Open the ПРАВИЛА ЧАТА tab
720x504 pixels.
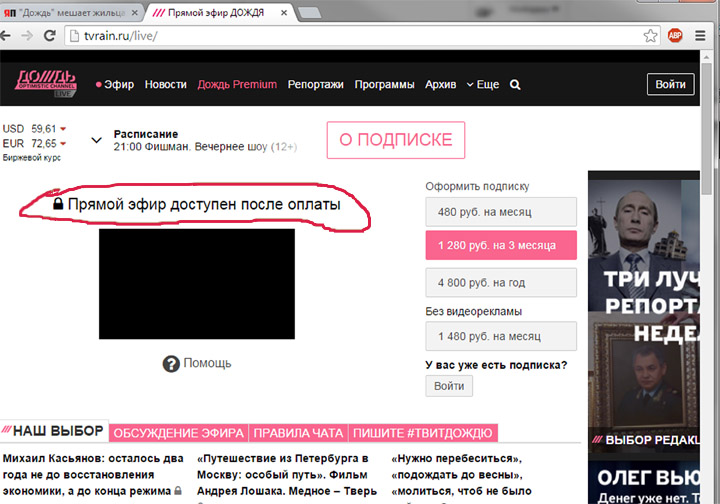point(298,433)
